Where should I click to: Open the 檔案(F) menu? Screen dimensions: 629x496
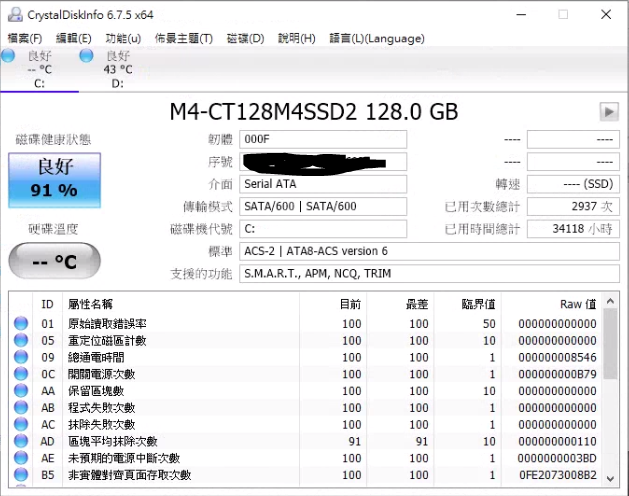point(25,39)
